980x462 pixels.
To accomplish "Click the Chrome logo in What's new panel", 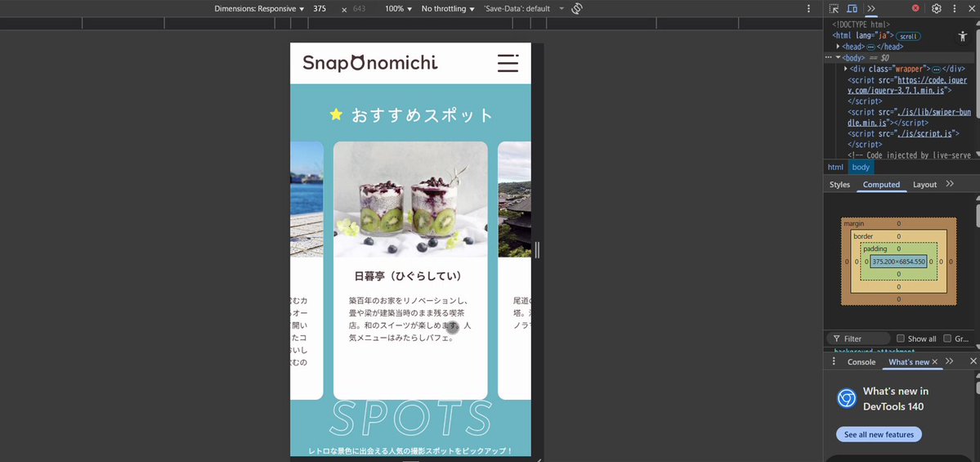I will tap(846, 398).
